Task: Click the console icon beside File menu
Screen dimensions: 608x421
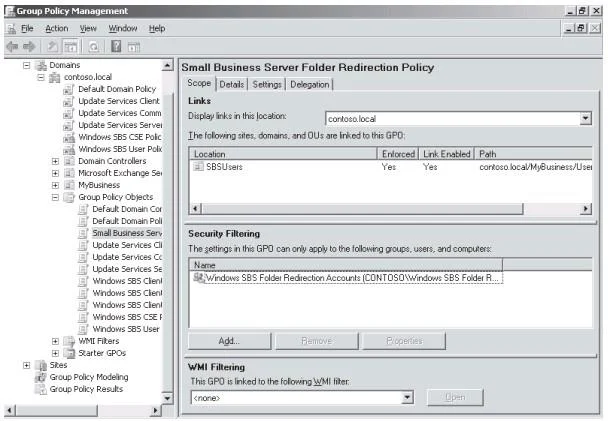Action: [12, 28]
